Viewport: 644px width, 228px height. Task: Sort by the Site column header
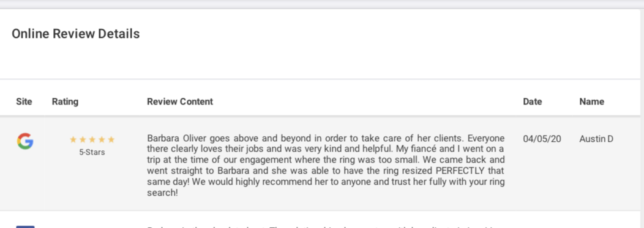[x=24, y=101]
